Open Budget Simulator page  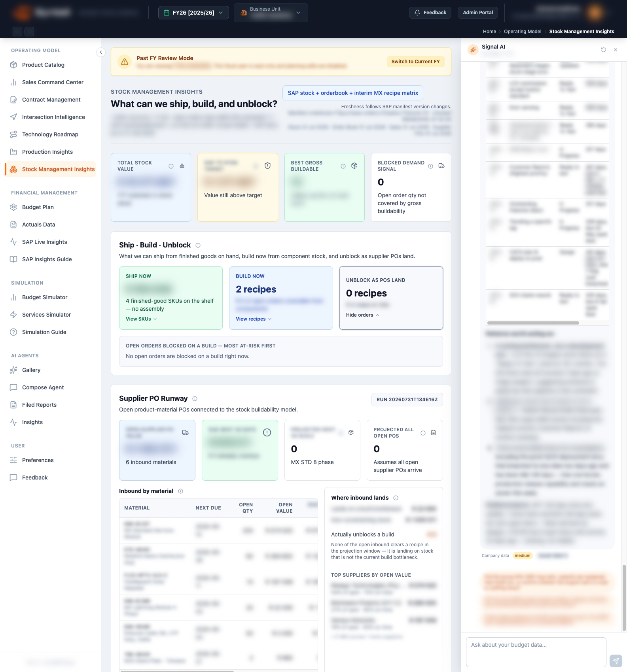(x=45, y=297)
